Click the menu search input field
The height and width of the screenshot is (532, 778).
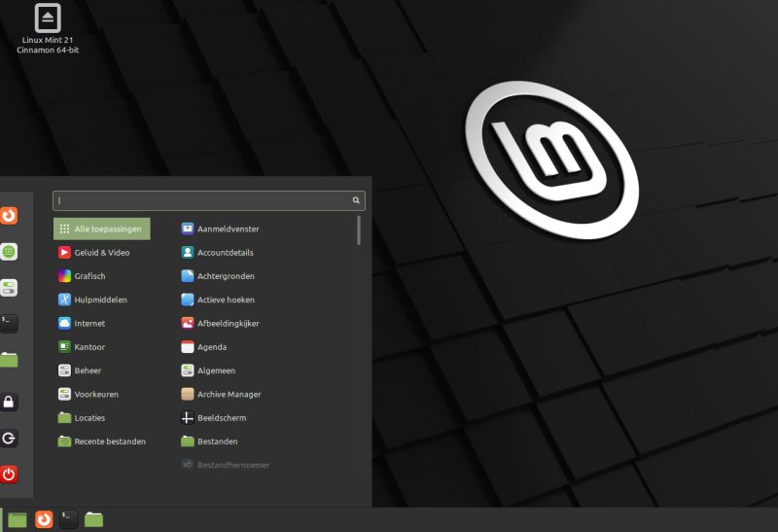coord(202,200)
